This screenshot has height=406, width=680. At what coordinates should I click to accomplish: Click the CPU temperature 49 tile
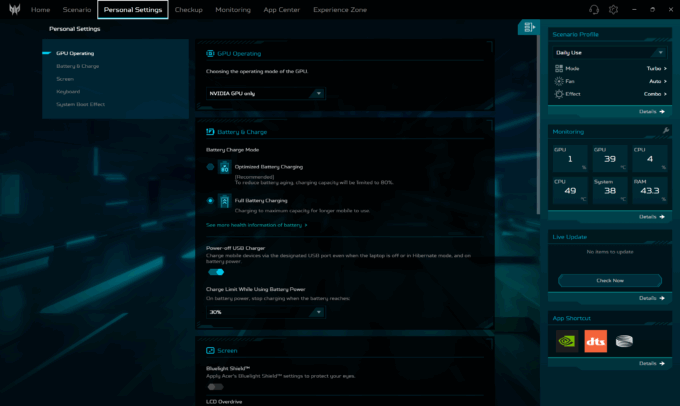(570, 190)
